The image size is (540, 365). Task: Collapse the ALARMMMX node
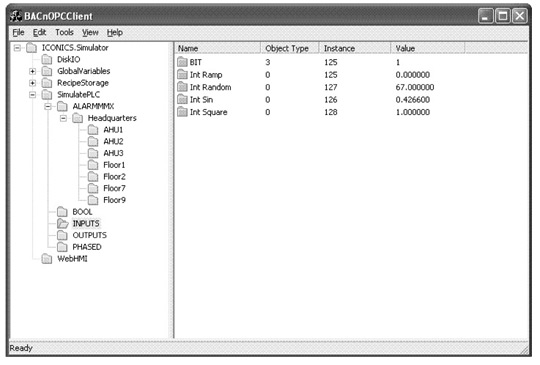[48, 106]
